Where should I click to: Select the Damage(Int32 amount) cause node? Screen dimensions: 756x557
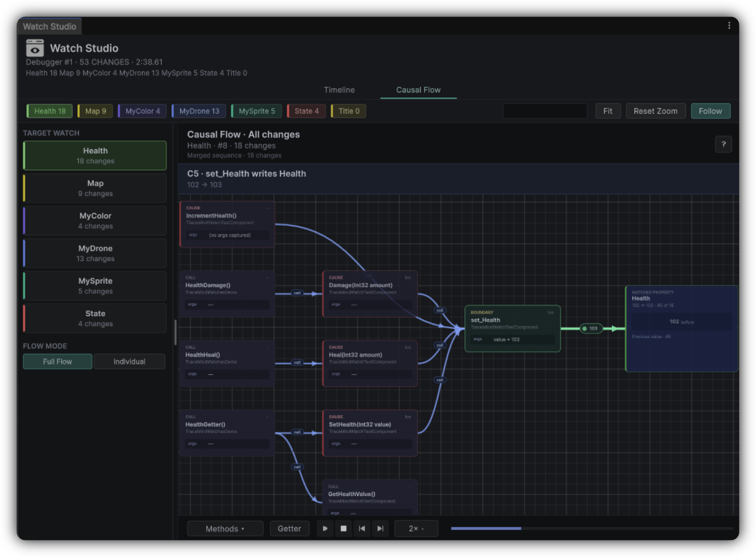click(370, 294)
